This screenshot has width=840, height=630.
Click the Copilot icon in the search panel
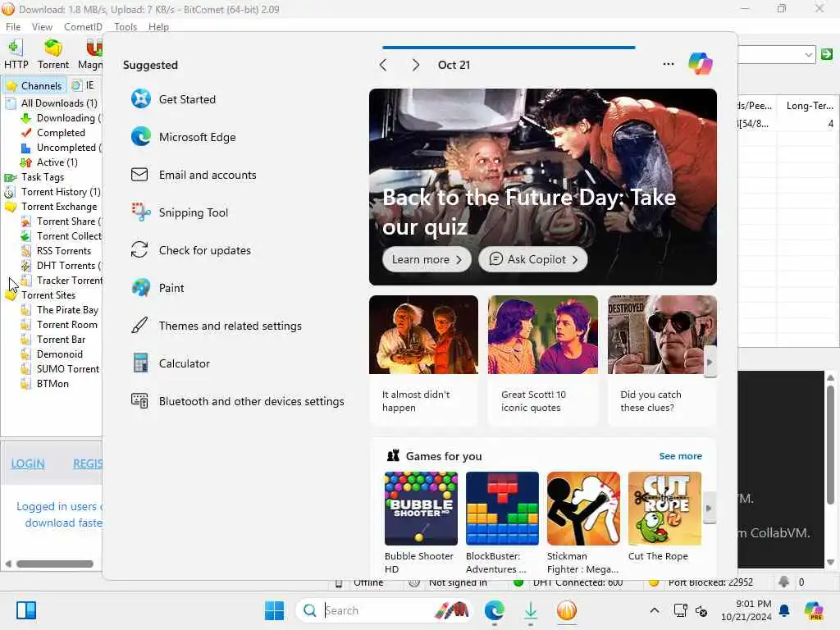(701, 64)
